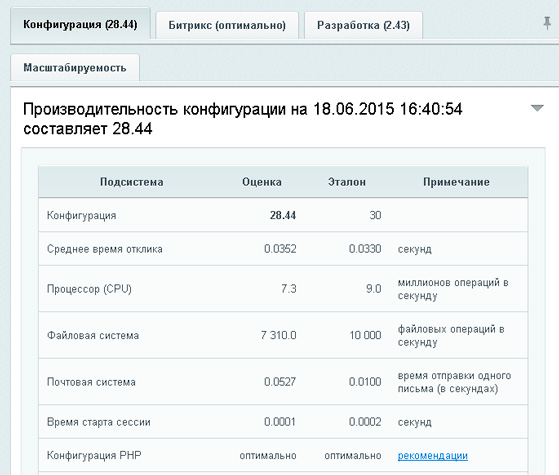Click the Эталон column header
Image resolution: width=559 pixels, height=475 pixels.
click(347, 182)
